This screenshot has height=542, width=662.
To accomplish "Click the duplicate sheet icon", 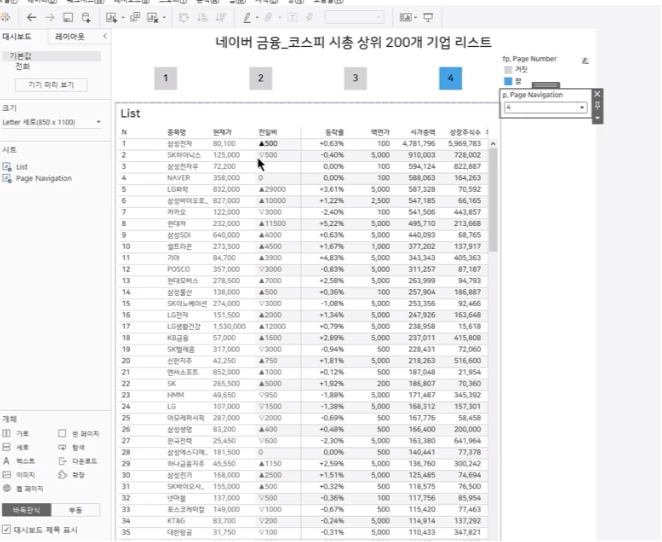I will 135,17.
